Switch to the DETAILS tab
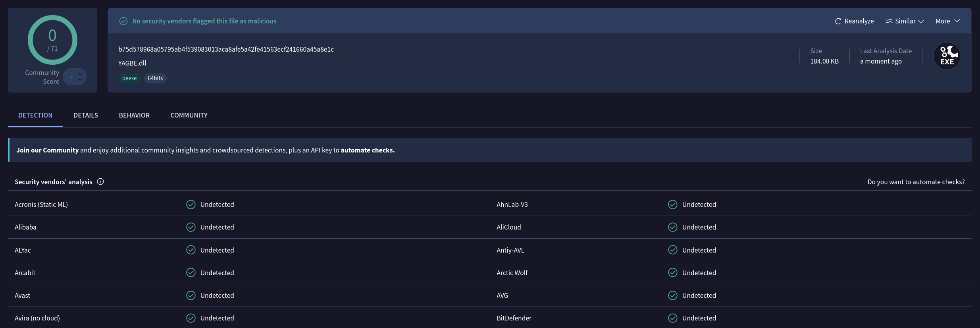Screen dimensions: 980x328 point(86,115)
